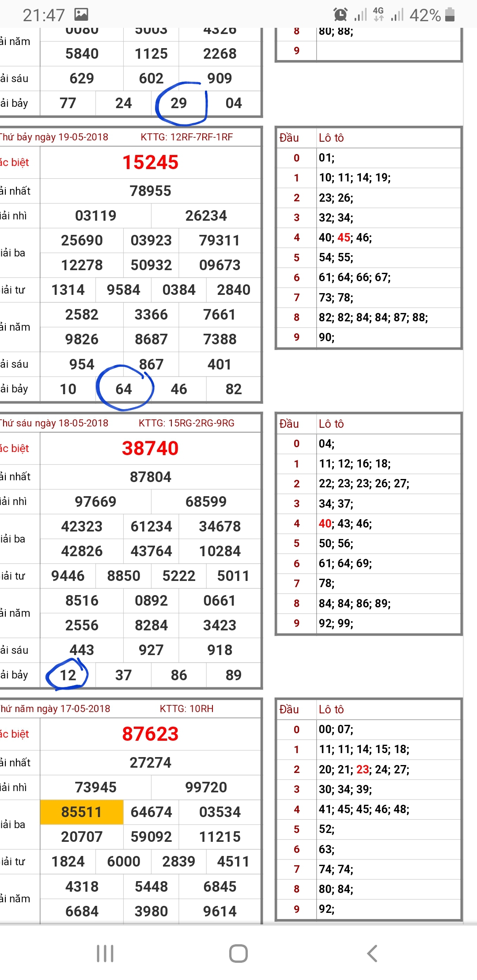Select special prize number 15245

[150, 162]
